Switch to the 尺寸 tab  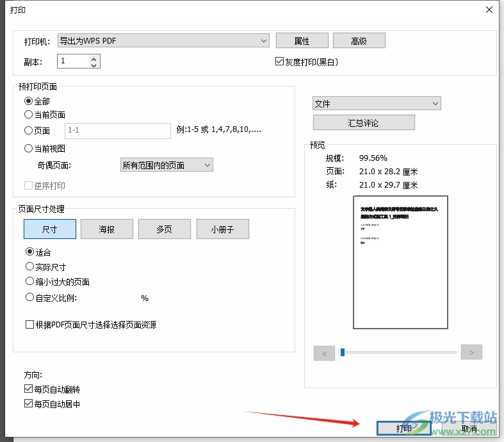coord(50,229)
